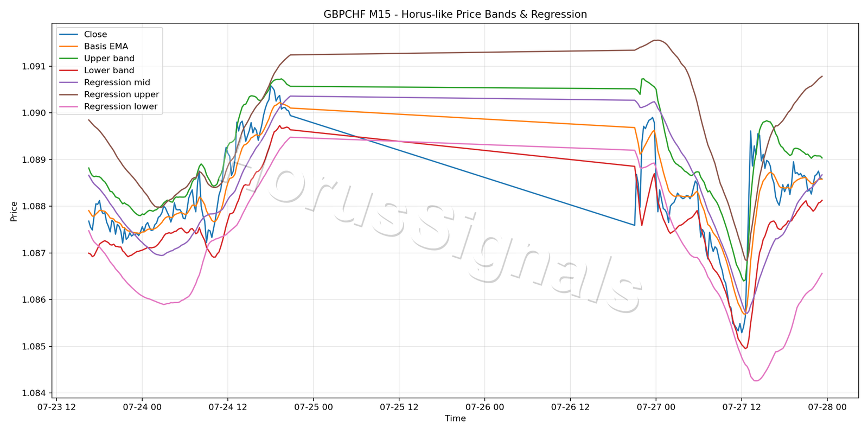Click the x-axis tick label '07-23 12'
Screen dimensions: 868x434
(56, 407)
